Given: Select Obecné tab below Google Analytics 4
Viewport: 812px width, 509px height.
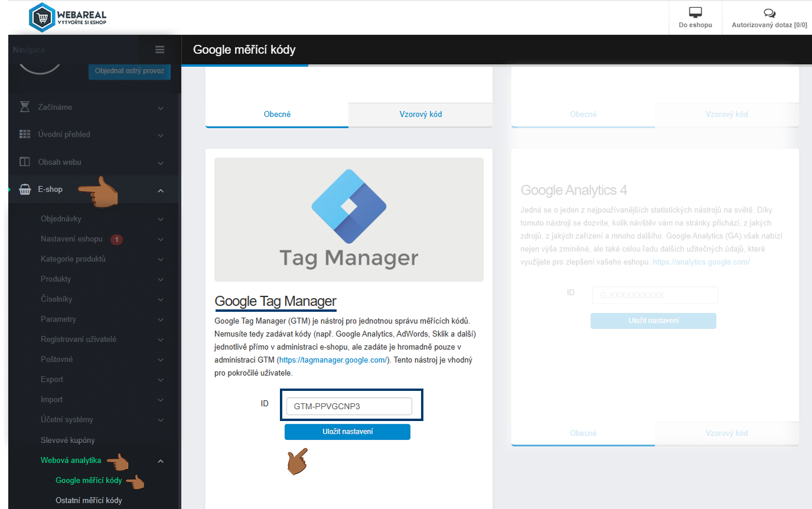Looking at the screenshot, I should coord(583,433).
